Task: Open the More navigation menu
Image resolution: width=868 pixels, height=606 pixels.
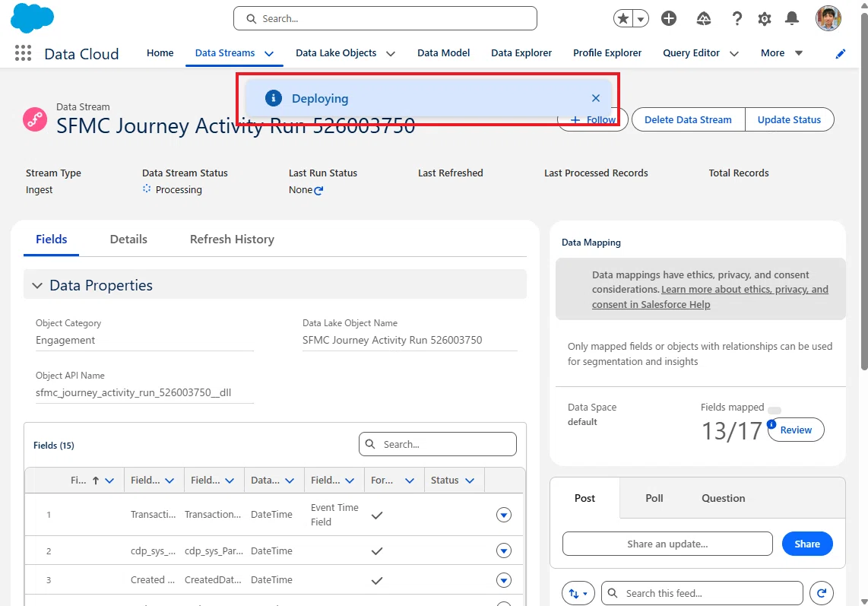Action: pyautogui.click(x=781, y=53)
